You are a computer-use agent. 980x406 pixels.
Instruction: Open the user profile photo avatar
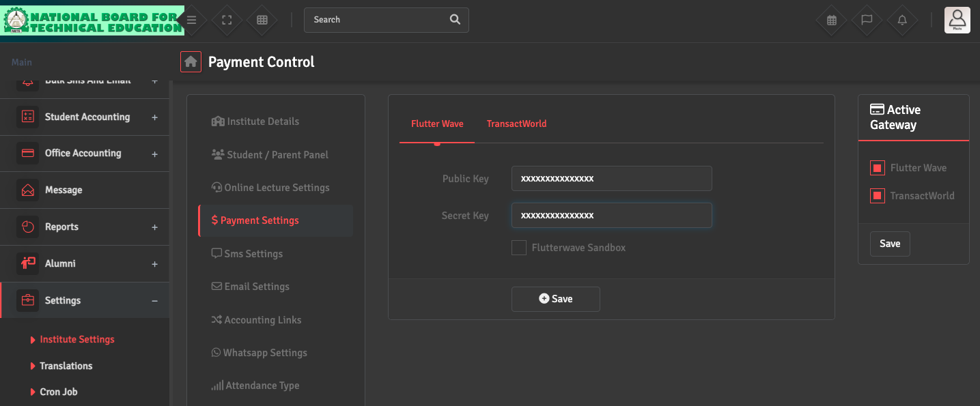[x=957, y=20]
